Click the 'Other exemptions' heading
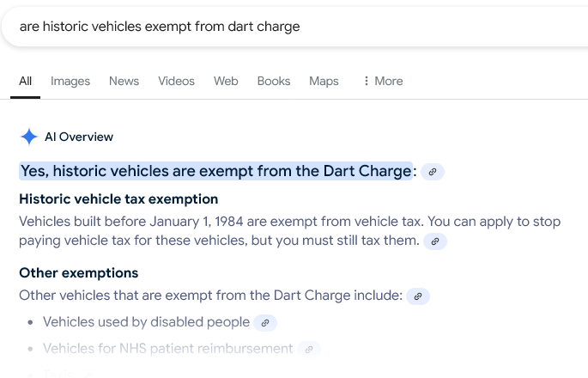This screenshot has width=588, height=378. pyautogui.click(x=78, y=273)
